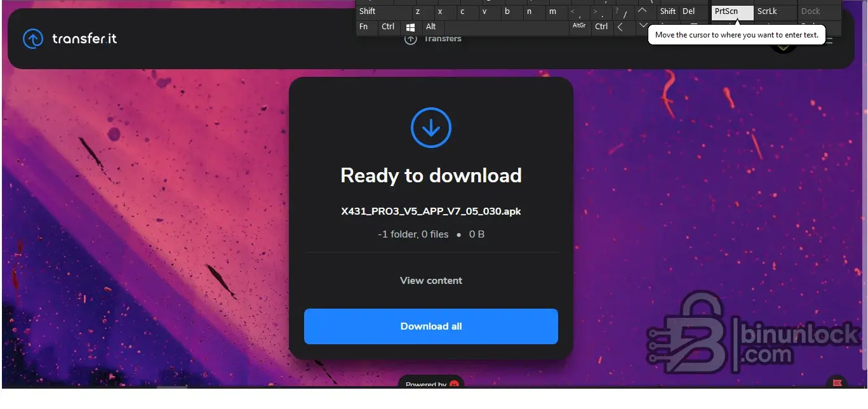Tap the Alt key on on-screen keyboard
Image resolution: width=868 pixels, height=409 pixels.
[433, 27]
